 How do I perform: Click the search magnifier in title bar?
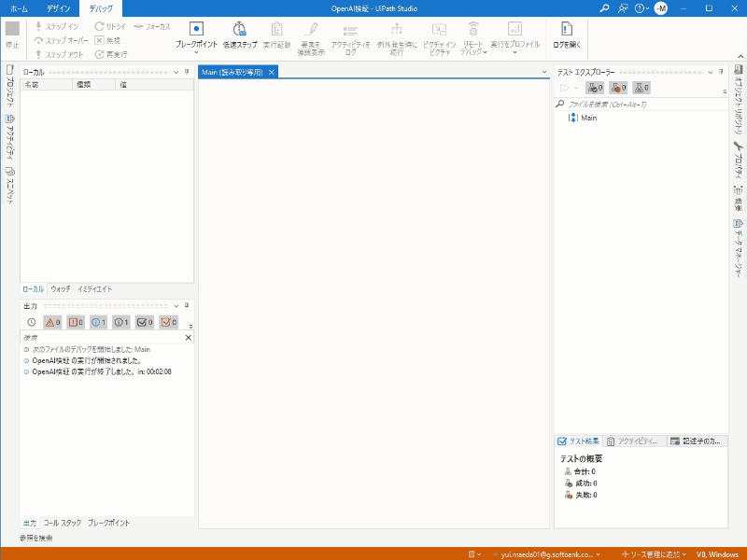click(604, 8)
